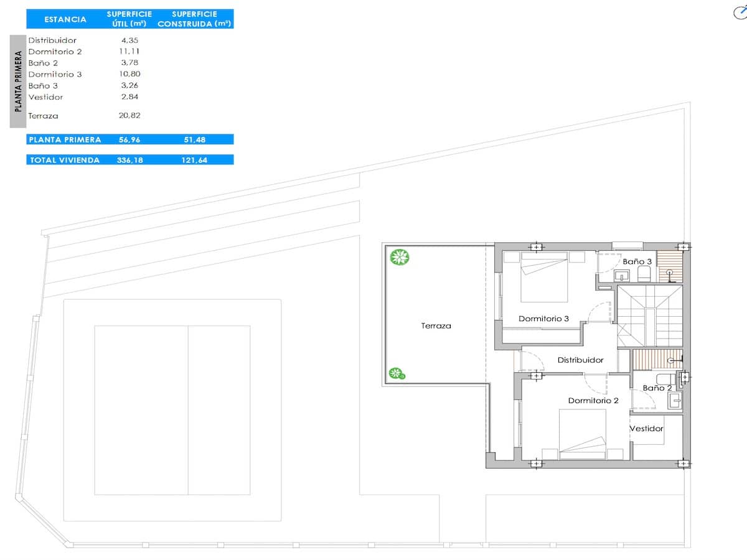The height and width of the screenshot is (560, 747).
Task: Click the bed in Dormitorio 2
Action: tap(583, 434)
